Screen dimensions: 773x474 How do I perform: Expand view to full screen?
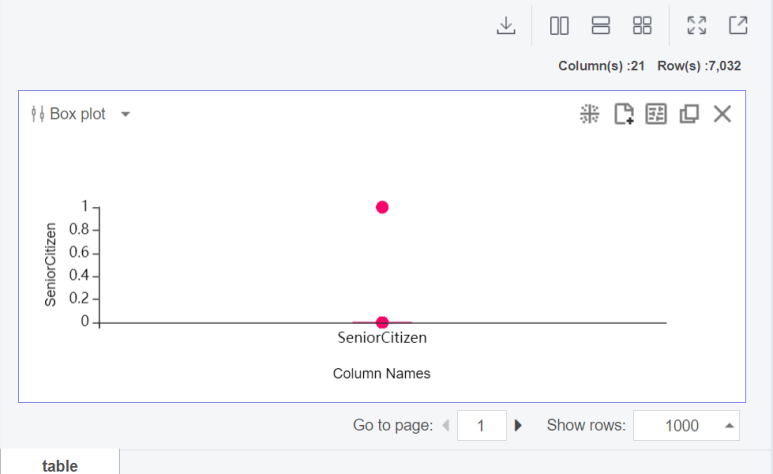(697, 25)
